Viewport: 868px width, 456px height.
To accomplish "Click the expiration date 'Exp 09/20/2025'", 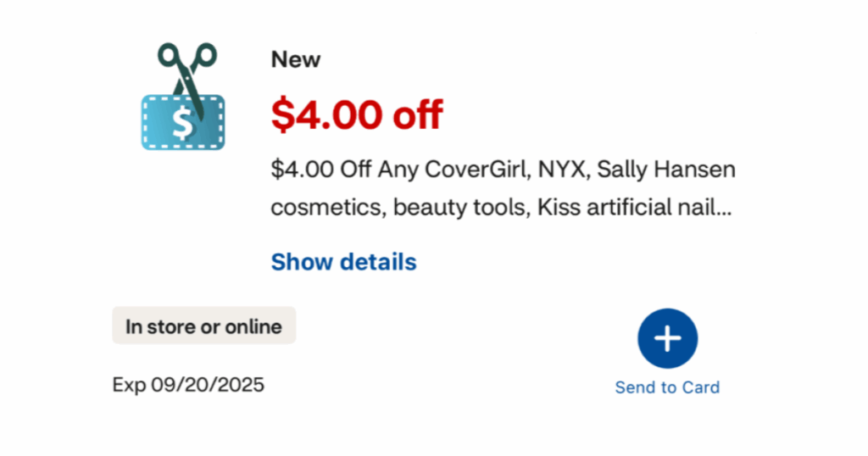I will tap(188, 385).
